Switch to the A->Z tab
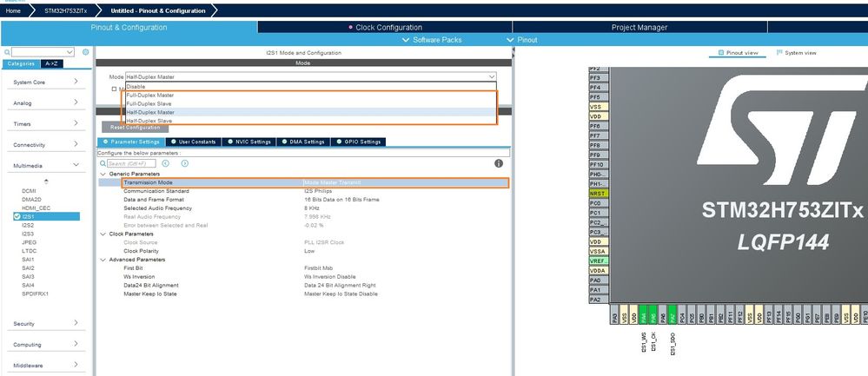The width and height of the screenshot is (868, 376). pos(51,63)
